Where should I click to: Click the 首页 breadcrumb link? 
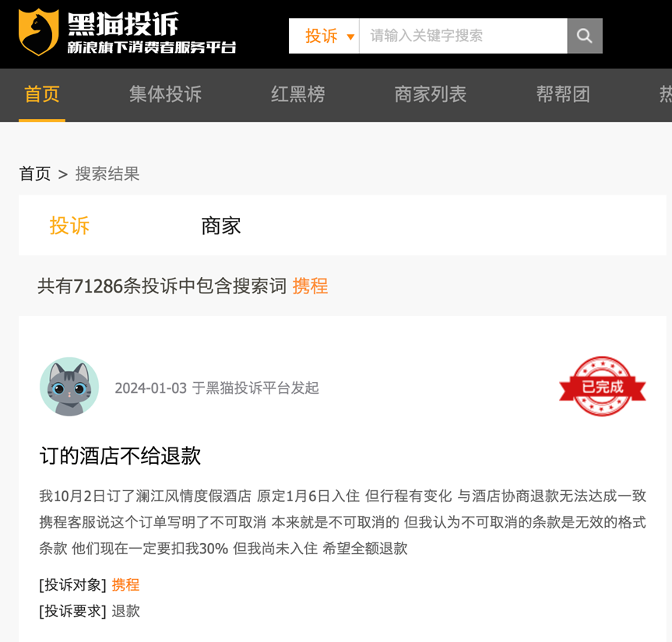click(35, 174)
